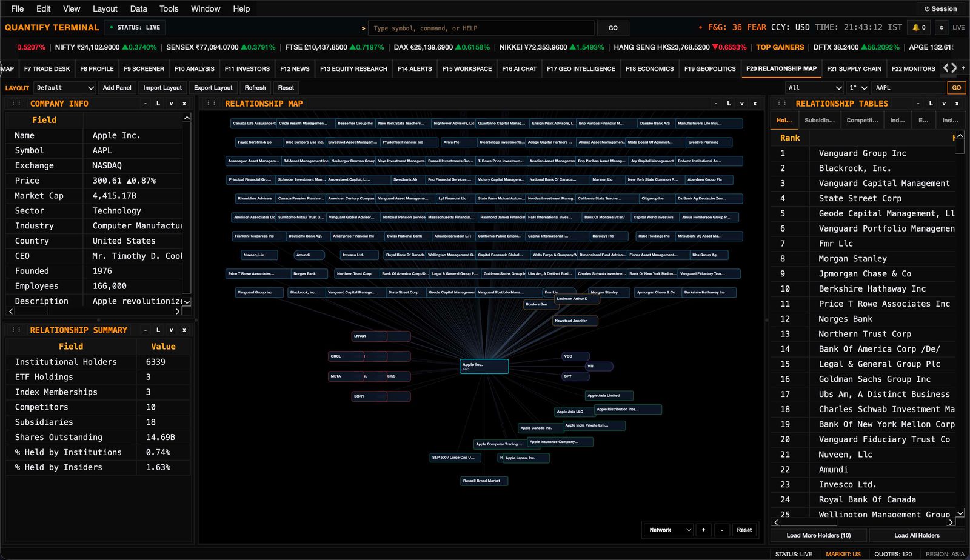Grab the Relationship Tables panel drag handle
The image size is (970, 560).
[x=782, y=104]
